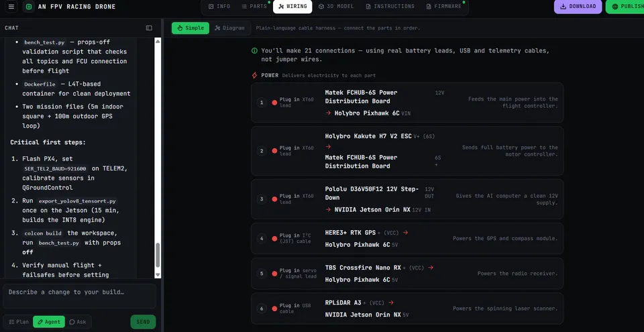Click the POWER lightning bolt icon
644x332 pixels.
point(255,75)
